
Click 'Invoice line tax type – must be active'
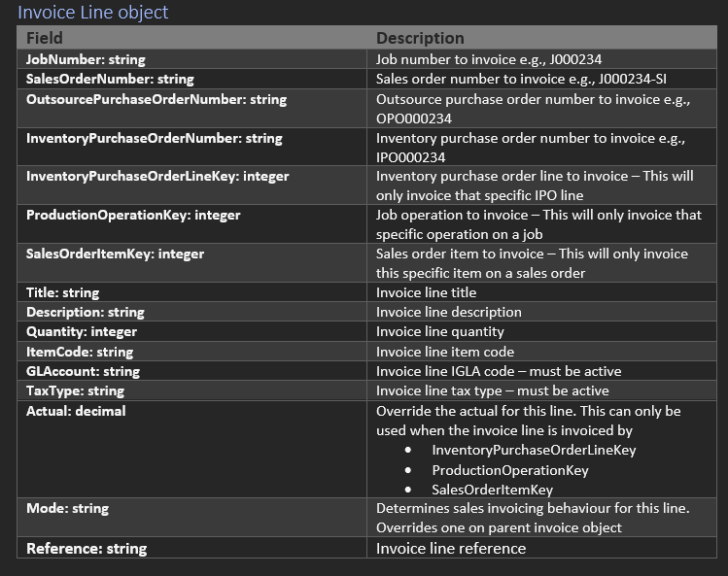click(x=492, y=390)
